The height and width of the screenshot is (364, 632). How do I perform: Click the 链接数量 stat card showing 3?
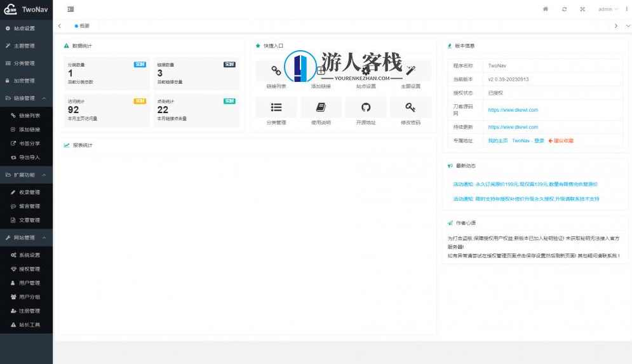pos(196,73)
